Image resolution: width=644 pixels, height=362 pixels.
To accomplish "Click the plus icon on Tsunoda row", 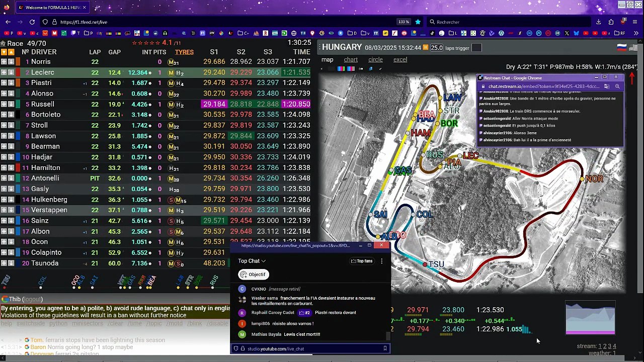I will (4, 263).
